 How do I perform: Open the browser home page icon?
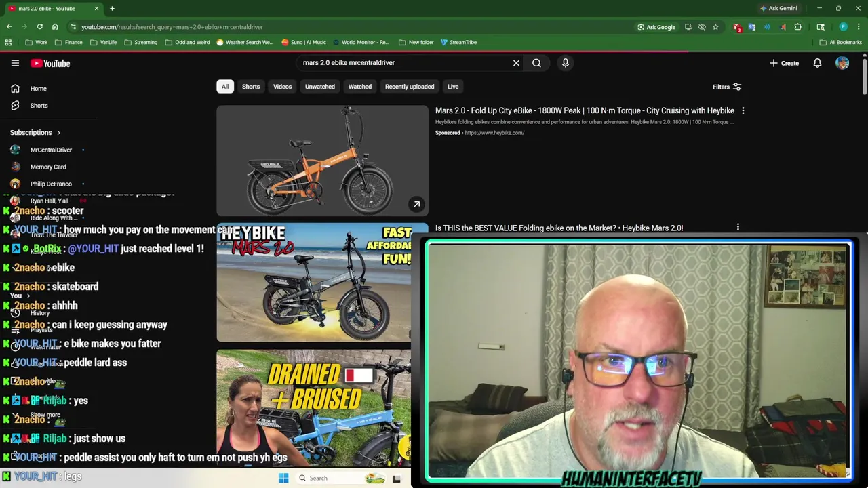click(55, 27)
